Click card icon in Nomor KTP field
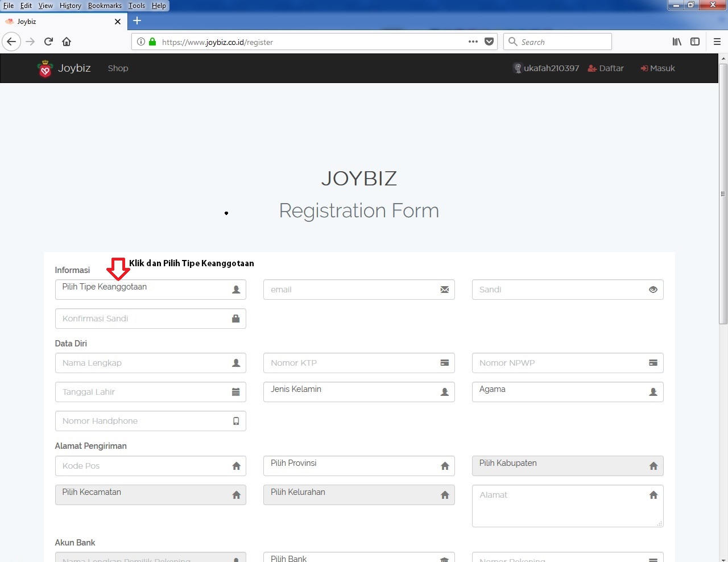This screenshot has width=728, height=562. [x=445, y=363]
